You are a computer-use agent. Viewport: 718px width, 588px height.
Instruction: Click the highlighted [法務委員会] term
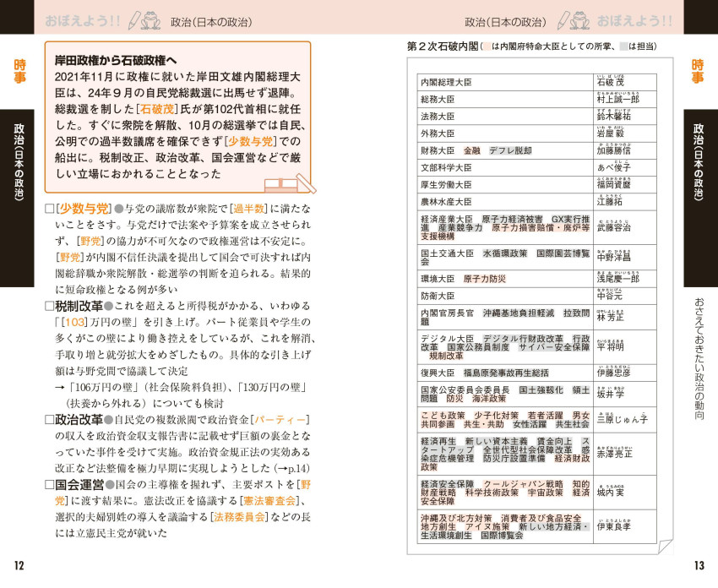click(240, 517)
